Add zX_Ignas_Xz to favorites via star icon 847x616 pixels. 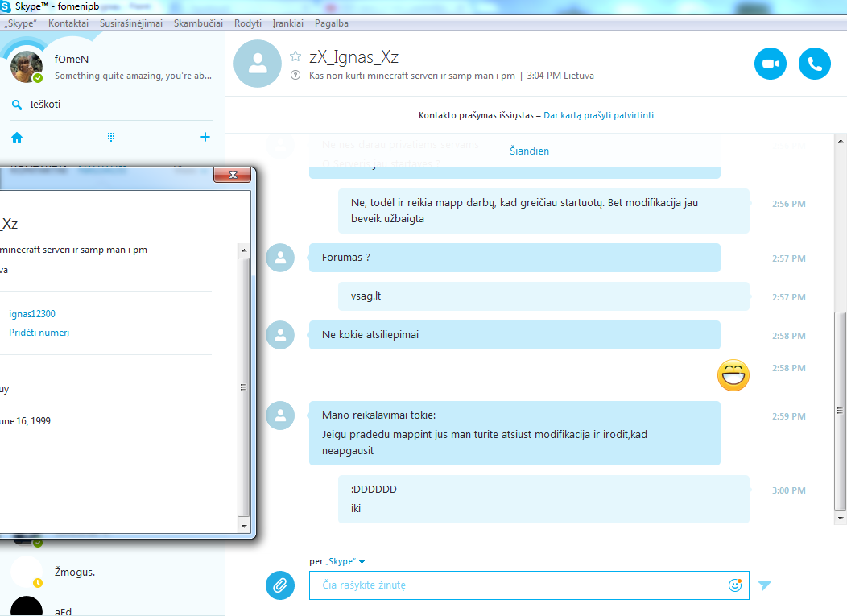295,56
